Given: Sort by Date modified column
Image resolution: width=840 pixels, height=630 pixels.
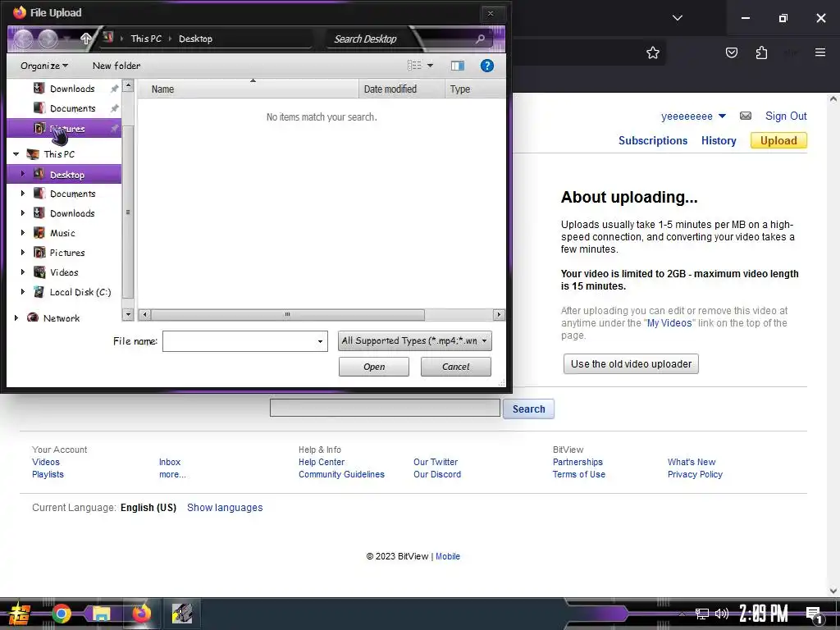Looking at the screenshot, I should click(401, 89).
